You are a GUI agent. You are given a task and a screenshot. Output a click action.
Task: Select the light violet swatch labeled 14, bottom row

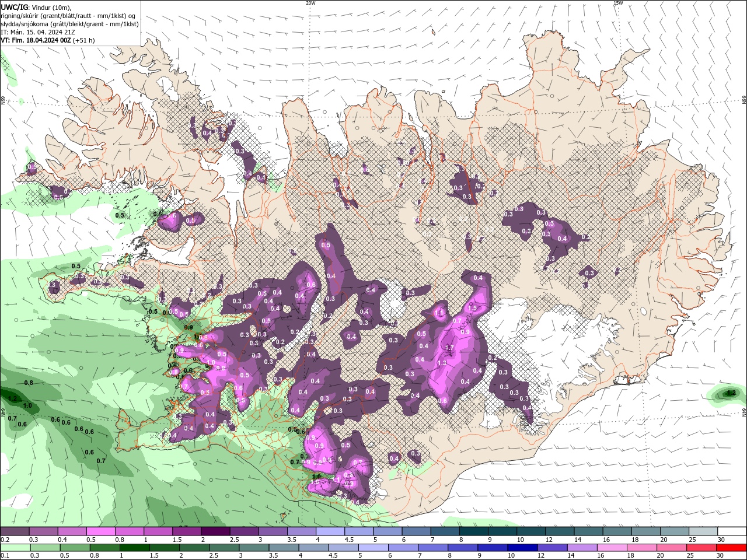pyautogui.click(x=582, y=548)
